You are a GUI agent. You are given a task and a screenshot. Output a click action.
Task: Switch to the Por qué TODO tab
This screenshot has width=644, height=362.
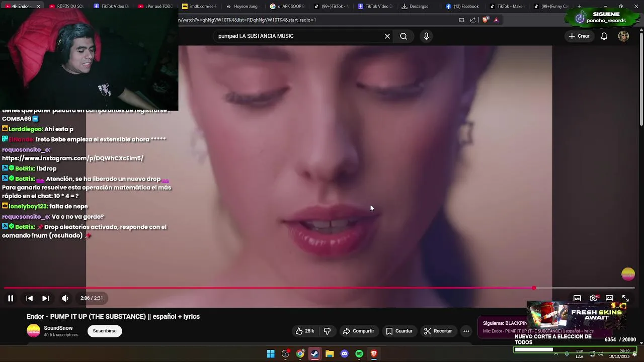(x=156, y=7)
